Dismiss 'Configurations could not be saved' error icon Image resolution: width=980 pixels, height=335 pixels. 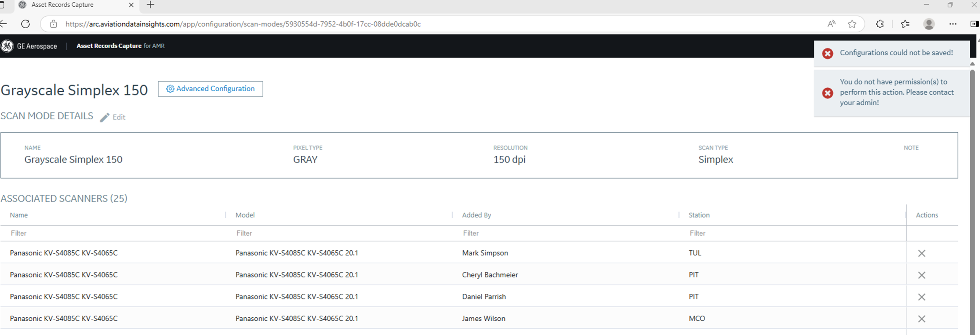[x=828, y=53]
